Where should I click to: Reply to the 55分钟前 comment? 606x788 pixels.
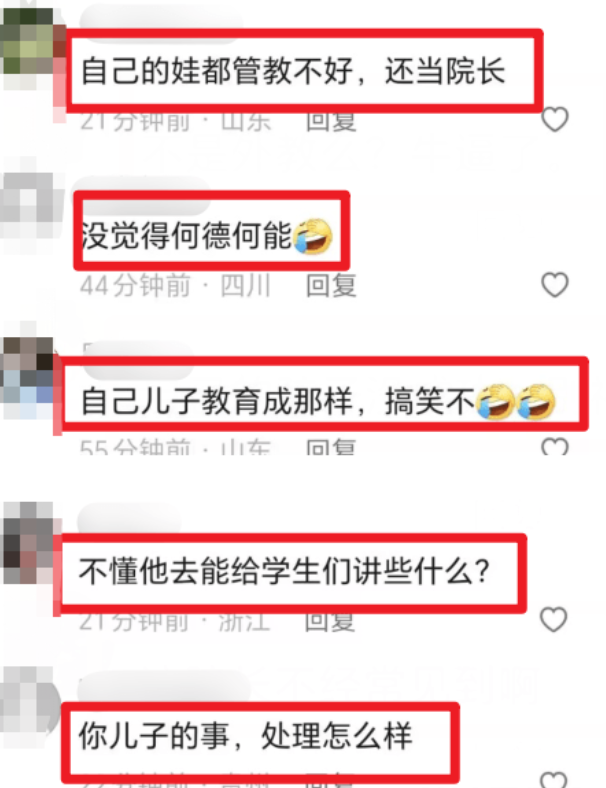pyautogui.click(x=331, y=446)
